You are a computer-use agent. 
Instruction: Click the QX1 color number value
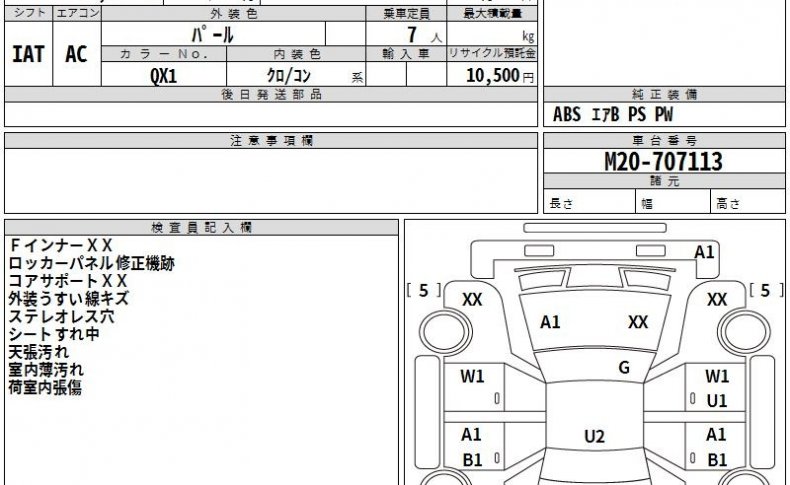point(164,76)
